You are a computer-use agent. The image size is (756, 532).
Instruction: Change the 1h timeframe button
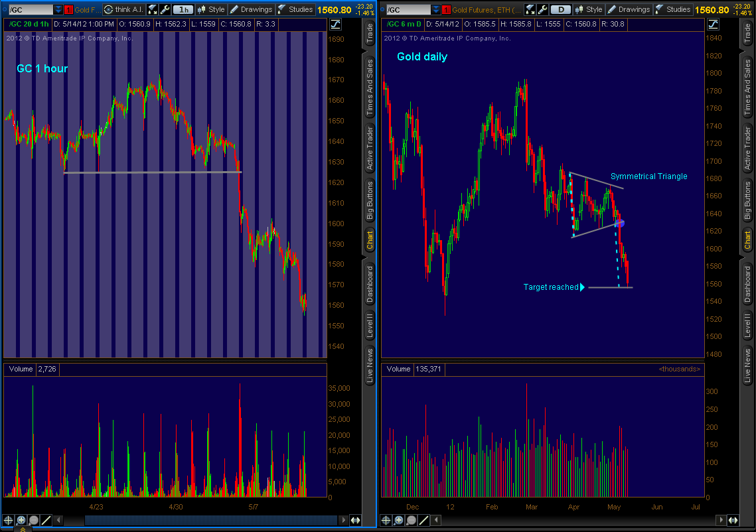click(183, 9)
